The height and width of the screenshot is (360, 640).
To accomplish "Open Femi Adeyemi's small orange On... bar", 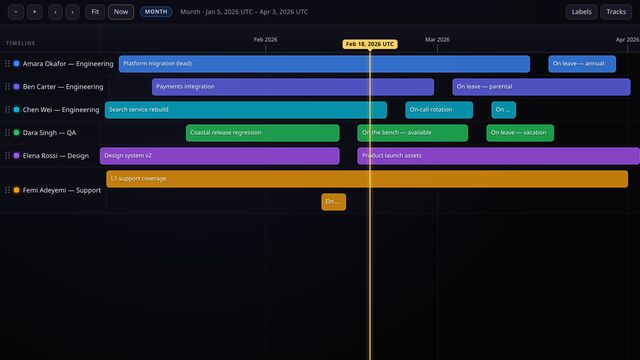I will tap(333, 202).
